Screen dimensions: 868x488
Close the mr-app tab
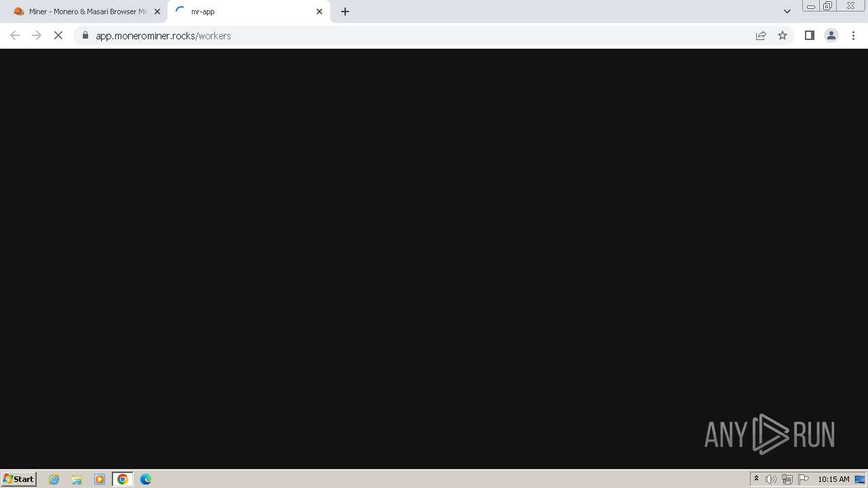tap(319, 12)
